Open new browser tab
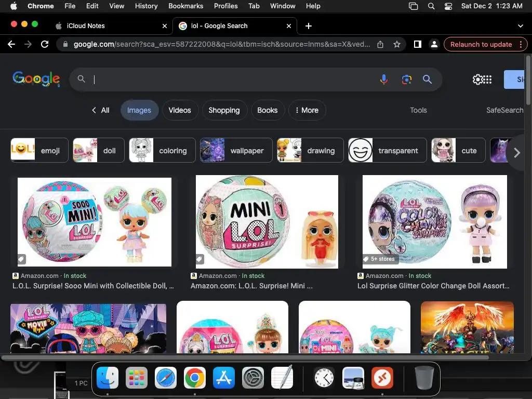The width and height of the screenshot is (532, 399). pos(309,26)
